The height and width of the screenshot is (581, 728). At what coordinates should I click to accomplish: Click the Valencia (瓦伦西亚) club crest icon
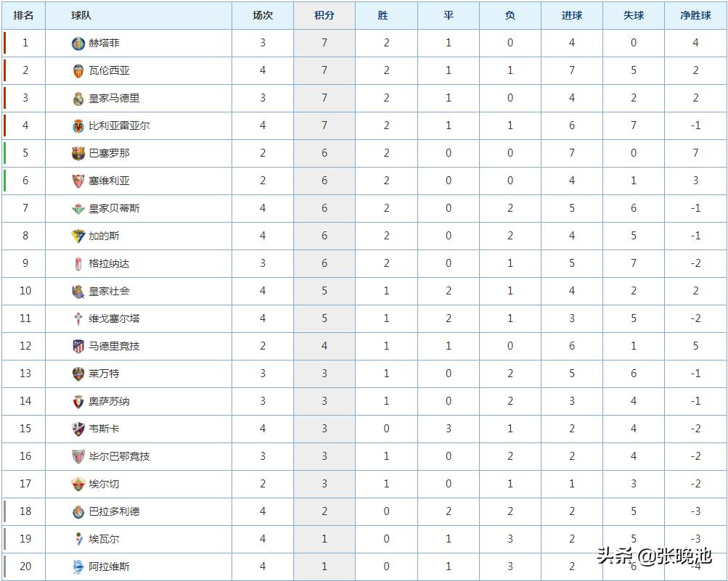click(78, 71)
